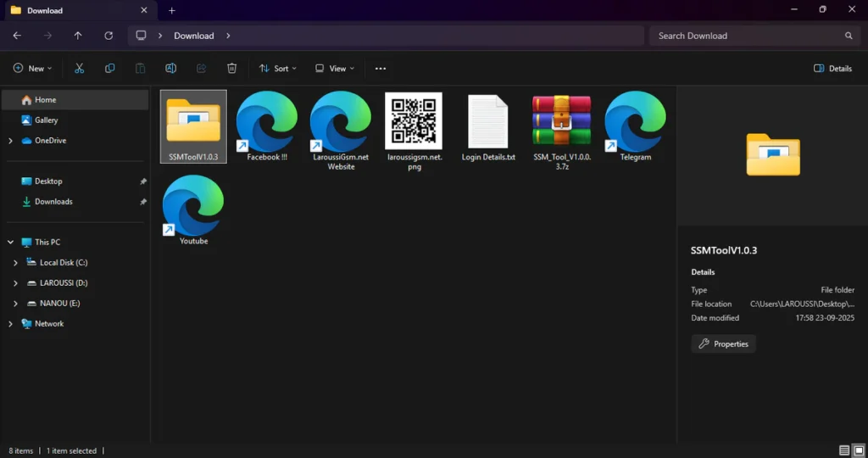Click the Search Download input field
This screenshot has width=868, height=458.
pos(748,36)
